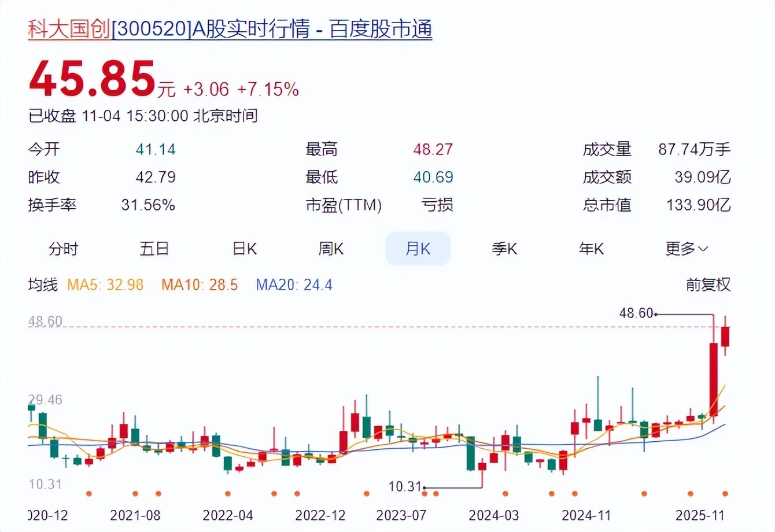Click the 45.85 current price
775x532 pixels.
tap(93, 79)
